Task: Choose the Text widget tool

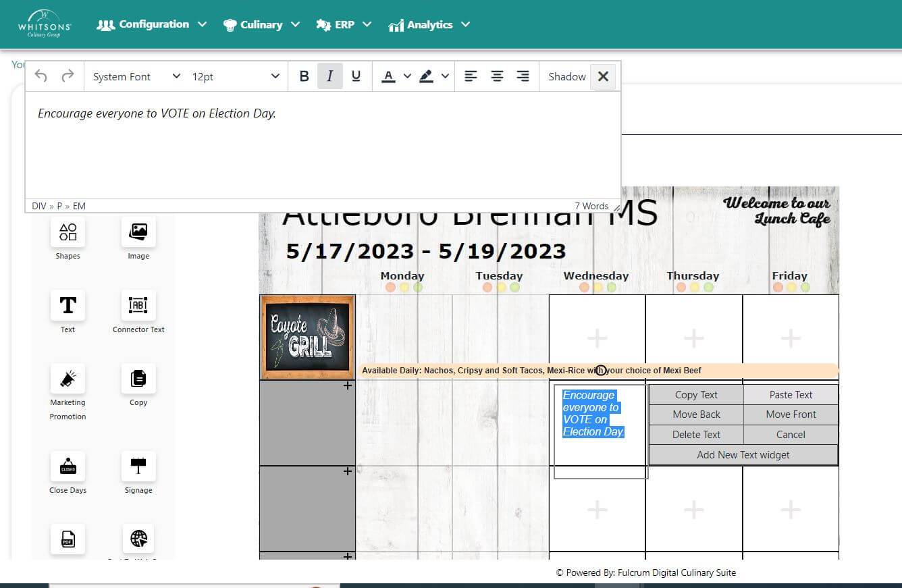Action: point(68,306)
